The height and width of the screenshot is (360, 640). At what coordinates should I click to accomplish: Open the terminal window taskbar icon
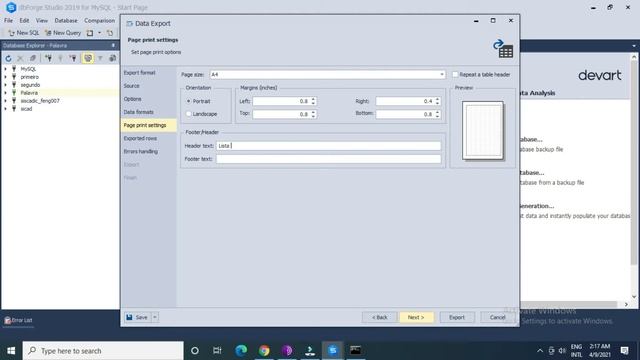356,351
